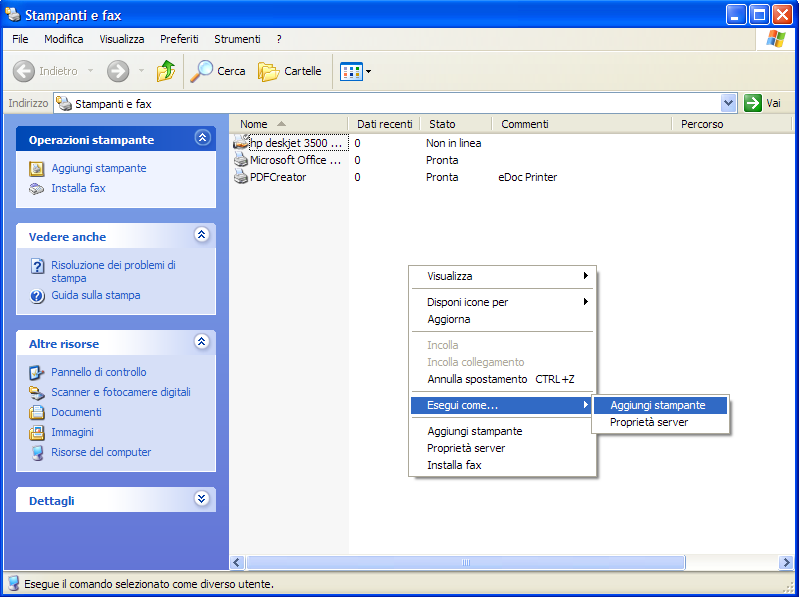Click the Installa fax sidebar icon
This screenshot has width=799, height=597.
[36, 189]
